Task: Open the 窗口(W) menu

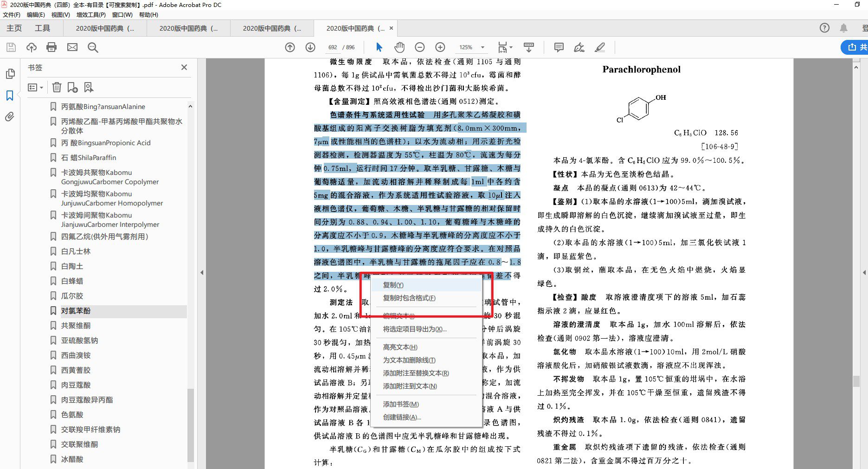Action: point(122,15)
